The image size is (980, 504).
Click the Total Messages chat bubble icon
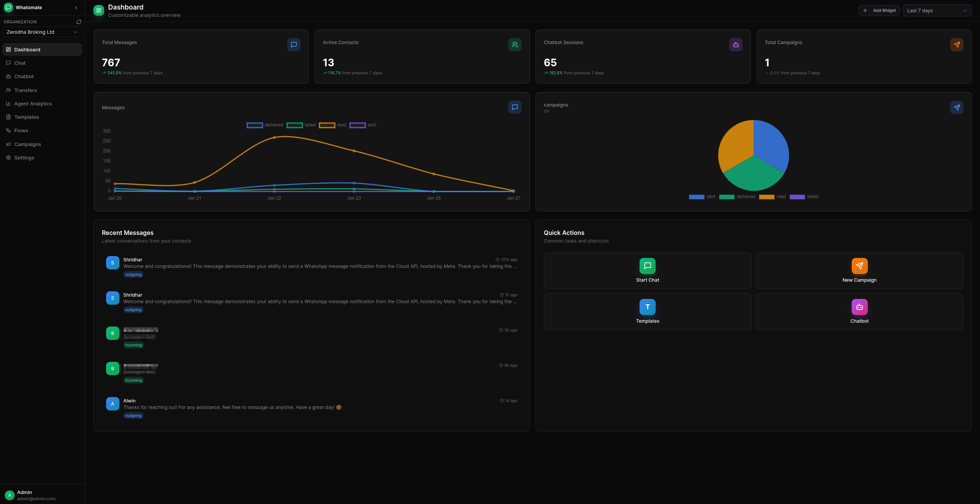tap(294, 44)
